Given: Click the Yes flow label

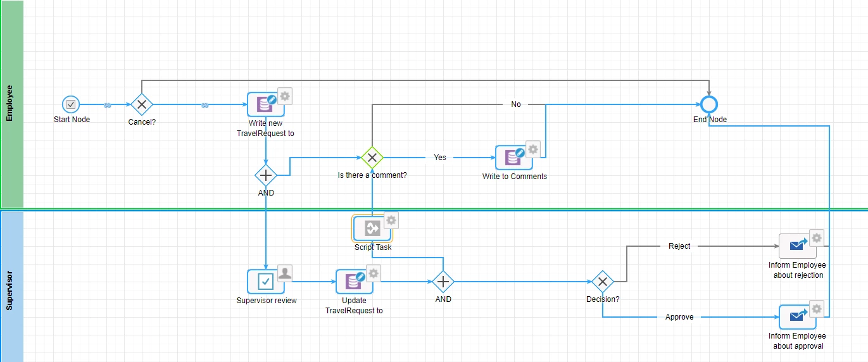Looking at the screenshot, I should pyautogui.click(x=440, y=158).
